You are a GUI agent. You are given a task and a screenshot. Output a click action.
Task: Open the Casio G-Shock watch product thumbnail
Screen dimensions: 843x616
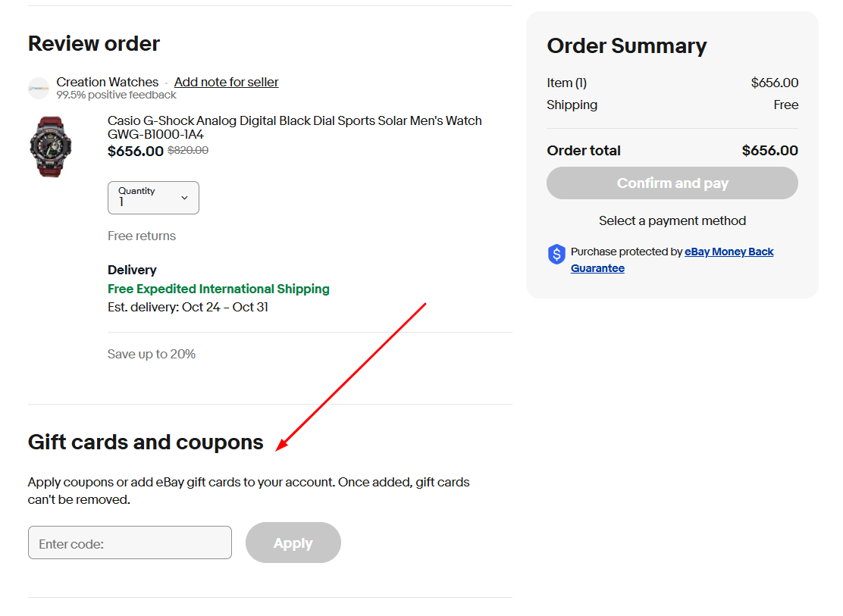[50, 146]
